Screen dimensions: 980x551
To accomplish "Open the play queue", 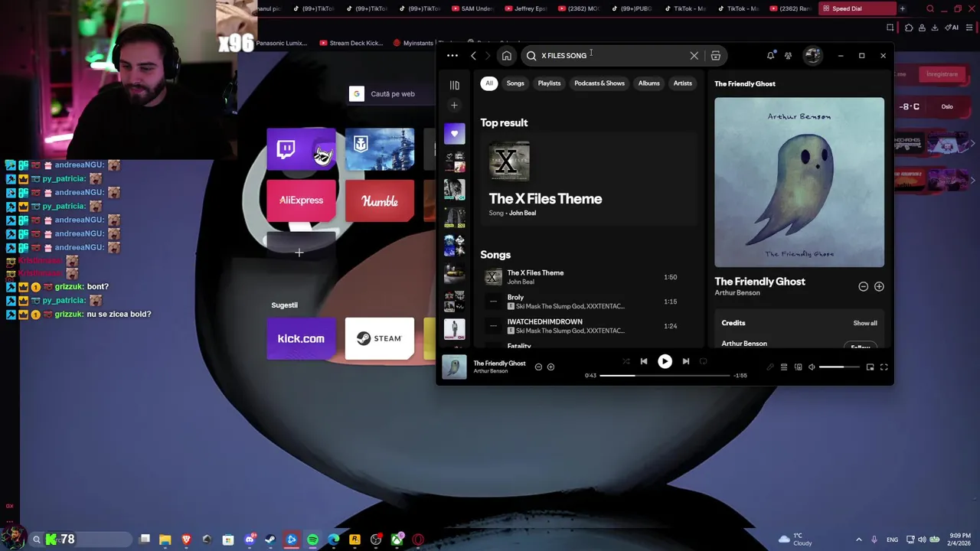I will [784, 367].
